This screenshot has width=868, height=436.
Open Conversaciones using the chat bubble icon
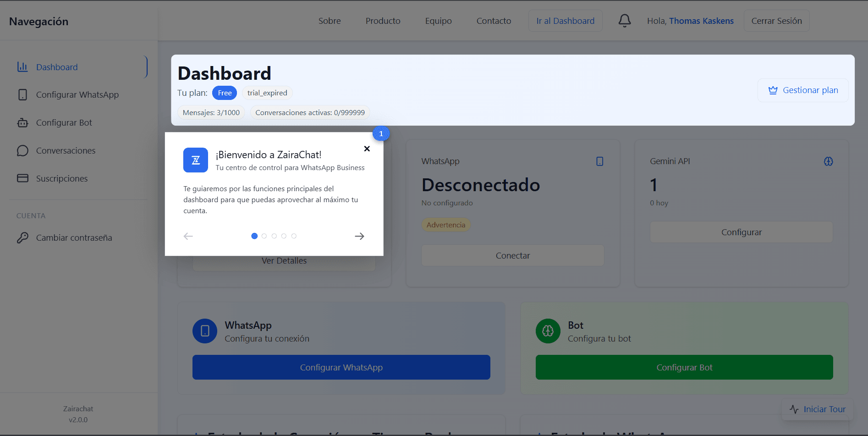click(22, 150)
